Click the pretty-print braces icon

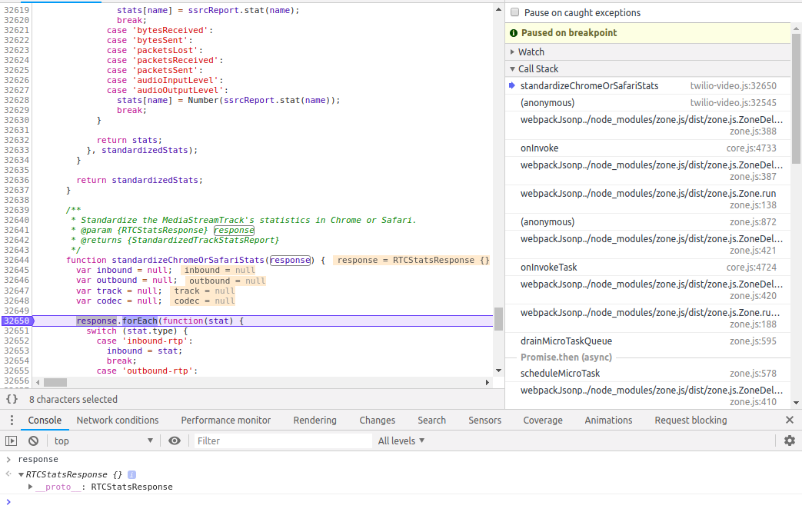(x=12, y=399)
